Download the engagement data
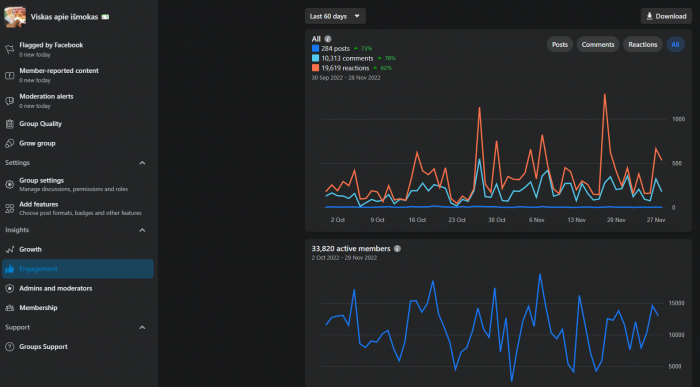Screen dimensions: 700x387 pyautogui.click(x=666, y=16)
